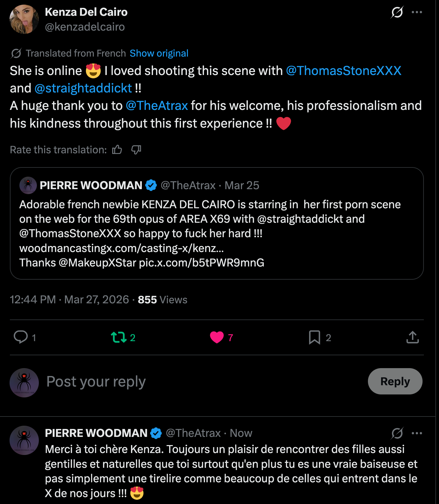Click the Grok translate icon beside 'Translated from French'
Viewport: 439px width, 504px height.
coord(16,53)
